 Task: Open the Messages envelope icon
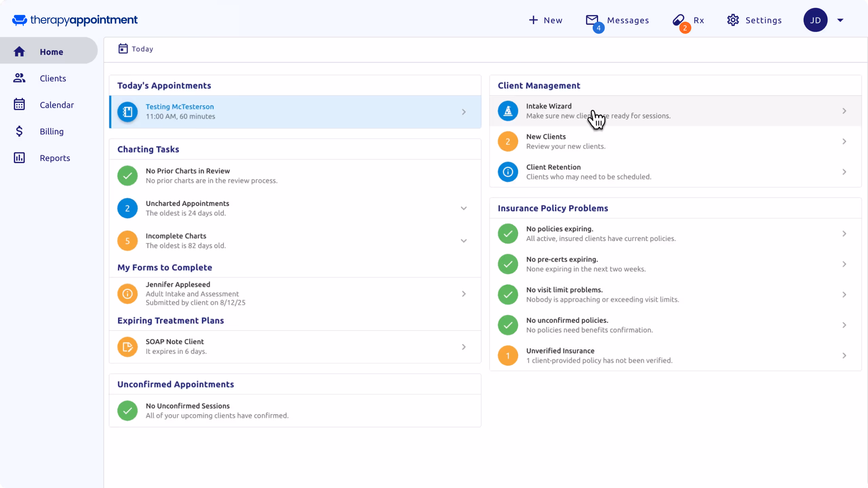tap(592, 20)
